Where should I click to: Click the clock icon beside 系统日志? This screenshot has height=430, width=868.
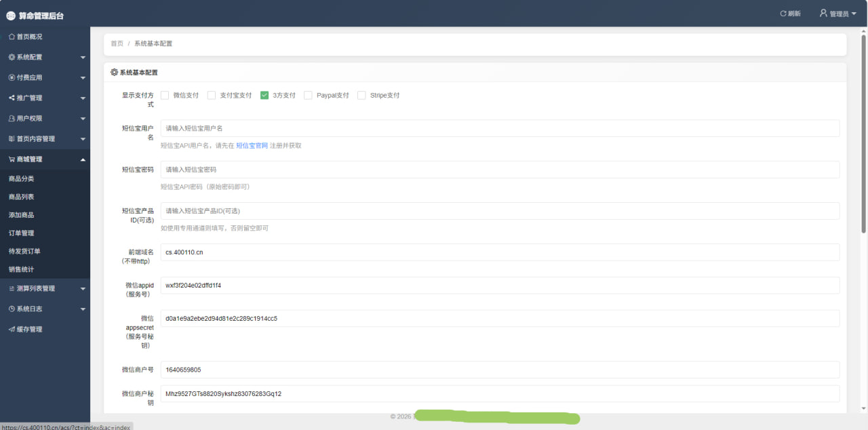[12, 309]
